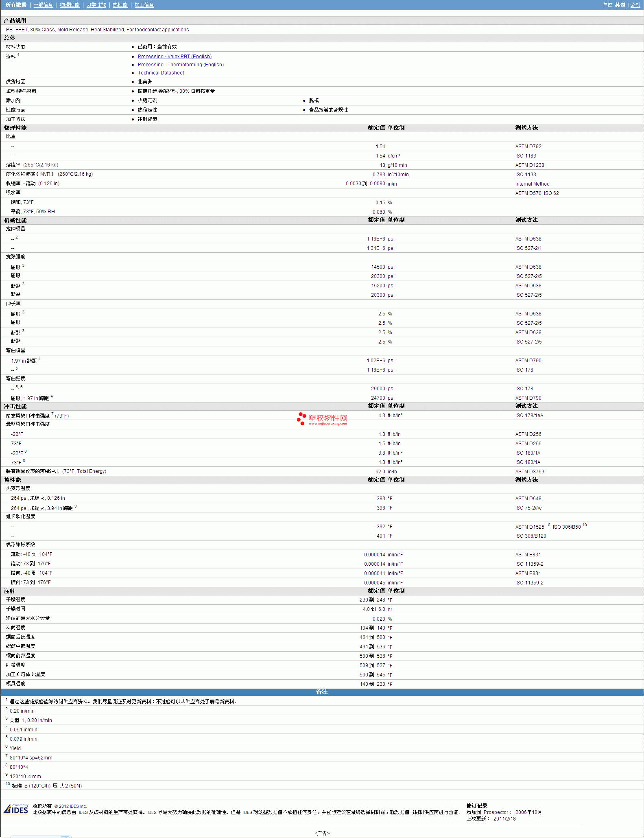Click footnote 9 text 120*10*4 mm

(25, 777)
